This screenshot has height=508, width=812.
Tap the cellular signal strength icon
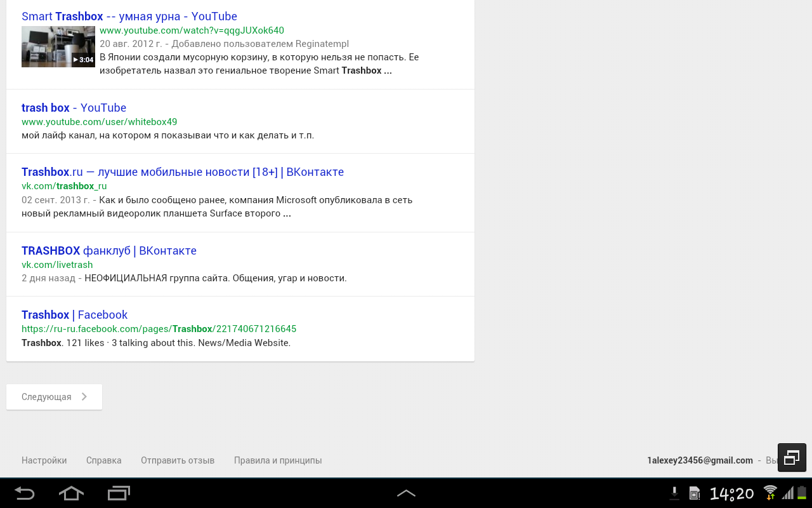(x=788, y=493)
